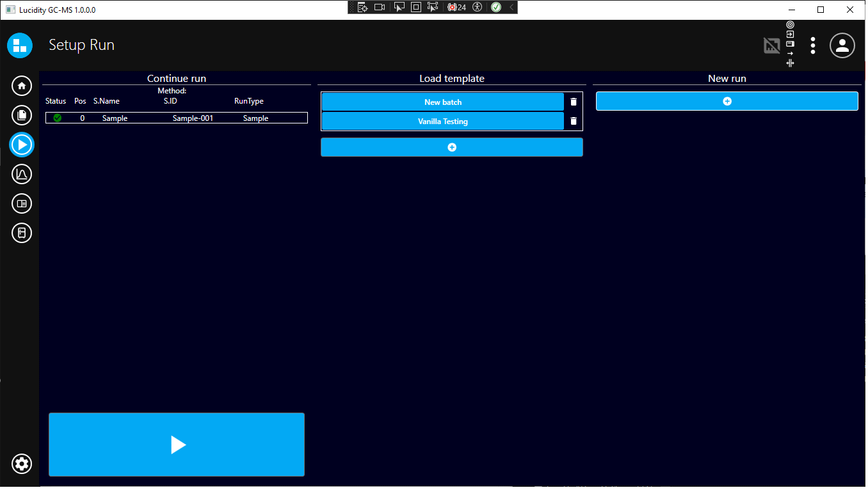868x490 pixels.
Task: Open the chromatogram peak view in the sidebar
Action: pyautogui.click(x=22, y=174)
